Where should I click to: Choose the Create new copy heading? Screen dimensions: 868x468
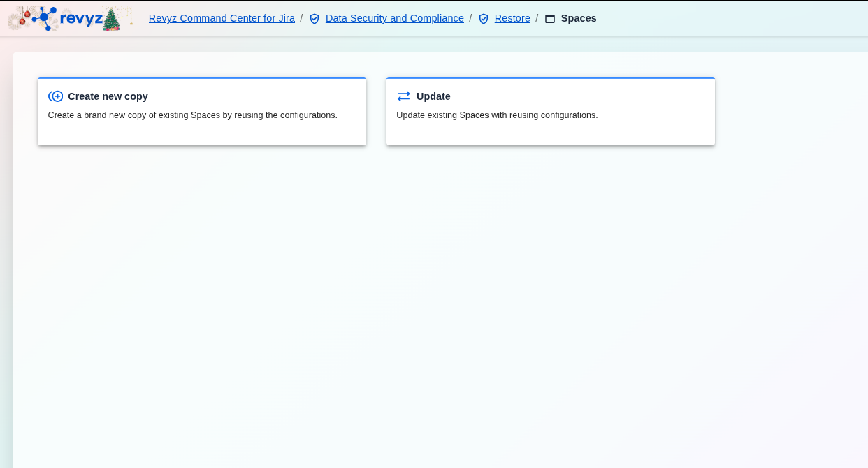coord(108,96)
